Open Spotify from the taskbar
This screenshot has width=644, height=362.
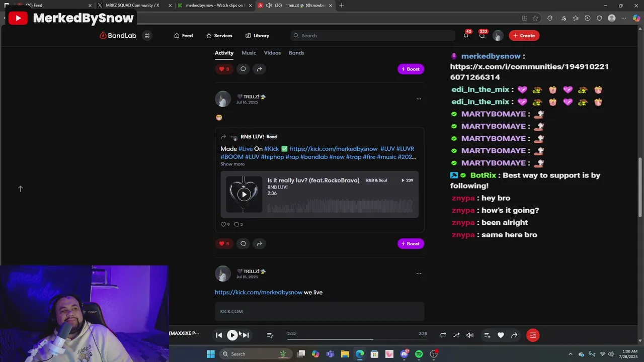(419, 354)
